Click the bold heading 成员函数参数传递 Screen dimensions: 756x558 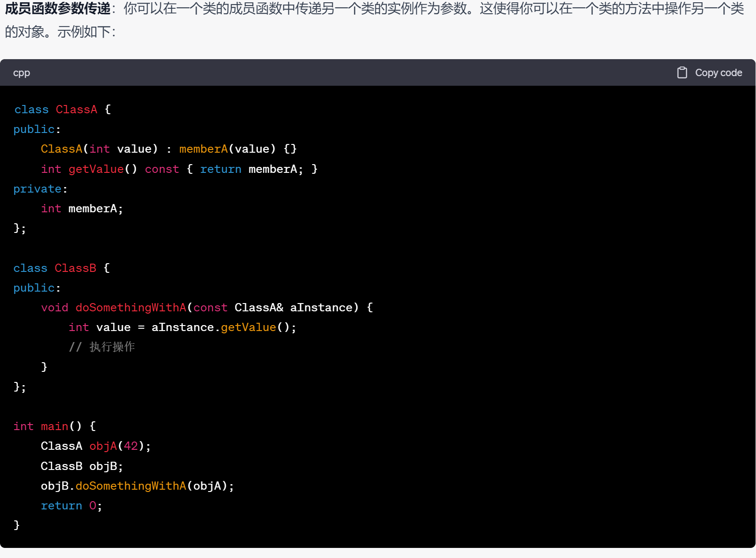58,9
